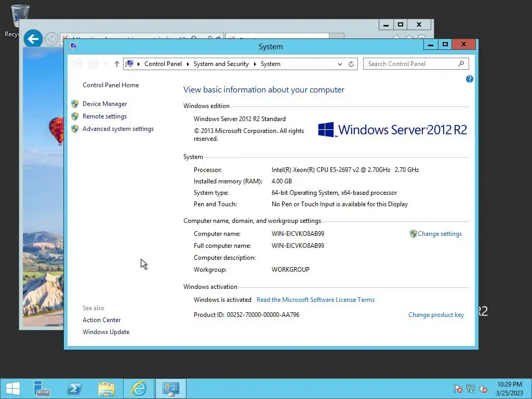Click the Advanced system settings shield icon
The height and width of the screenshot is (399, 532).
pos(75,129)
